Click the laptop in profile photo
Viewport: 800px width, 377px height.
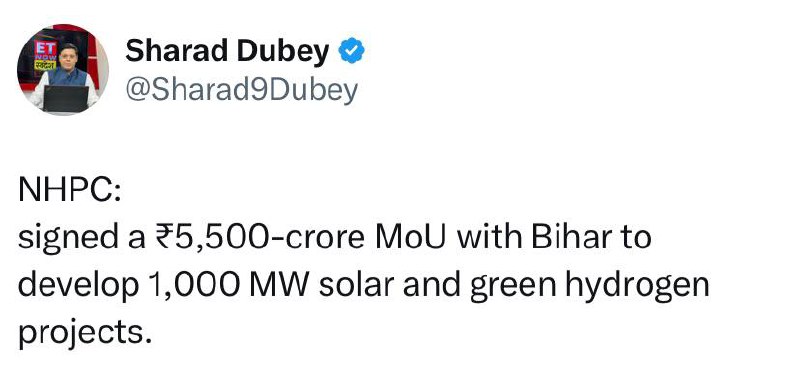pos(66,98)
